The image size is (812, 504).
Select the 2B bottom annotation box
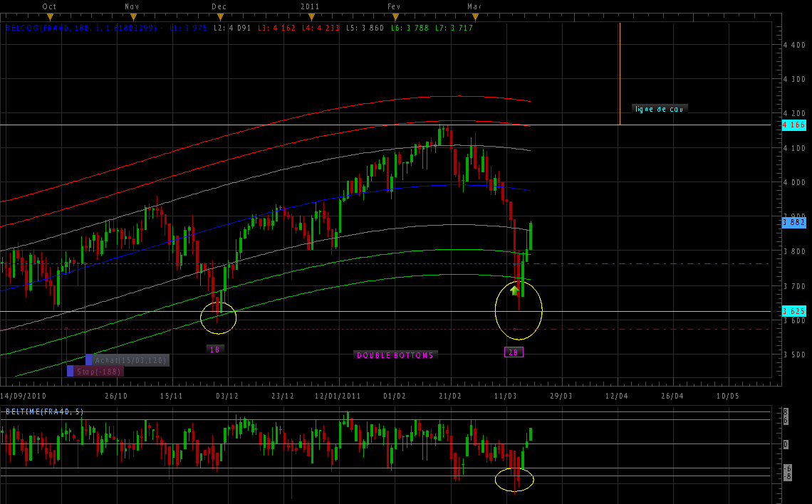click(514, 352)
